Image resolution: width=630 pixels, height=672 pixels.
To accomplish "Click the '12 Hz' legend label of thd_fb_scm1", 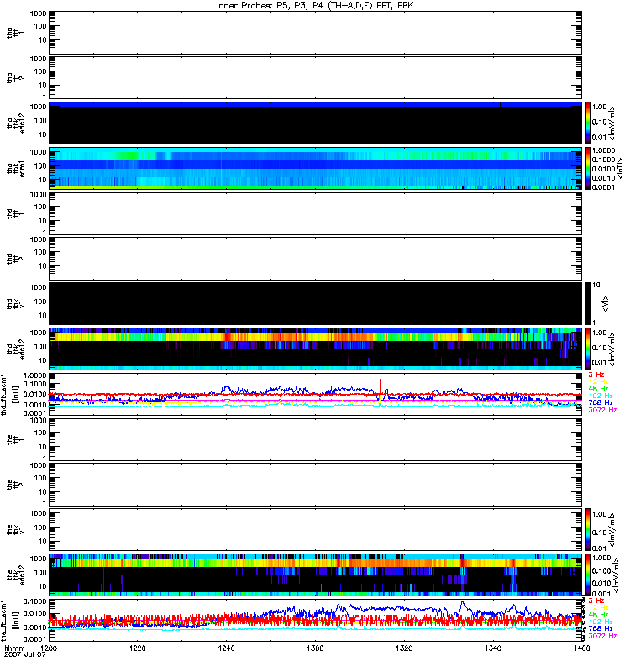I will click(598, 381).
